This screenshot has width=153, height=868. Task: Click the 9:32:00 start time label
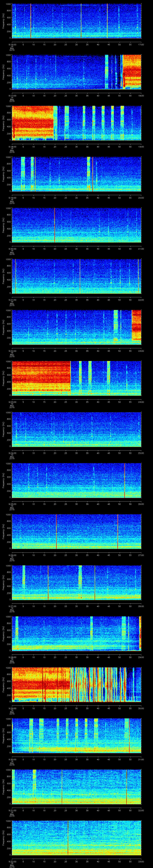(x=12, y=861)
